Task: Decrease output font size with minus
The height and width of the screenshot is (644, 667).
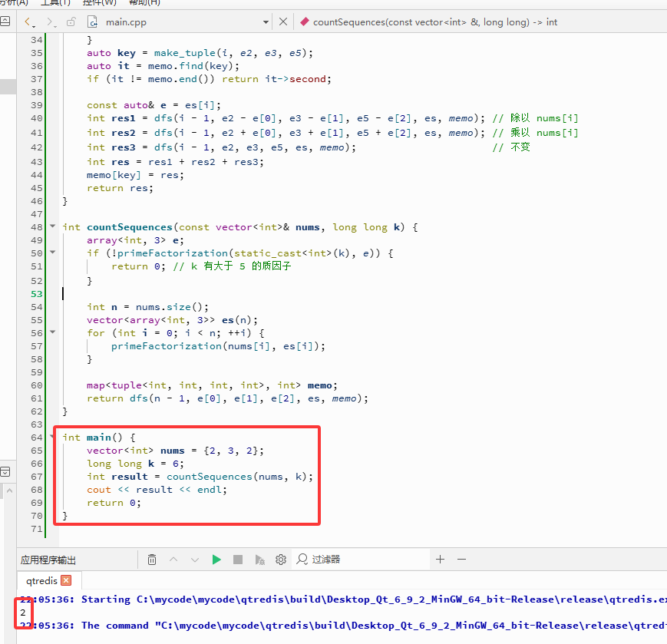Action: point(462,560)
